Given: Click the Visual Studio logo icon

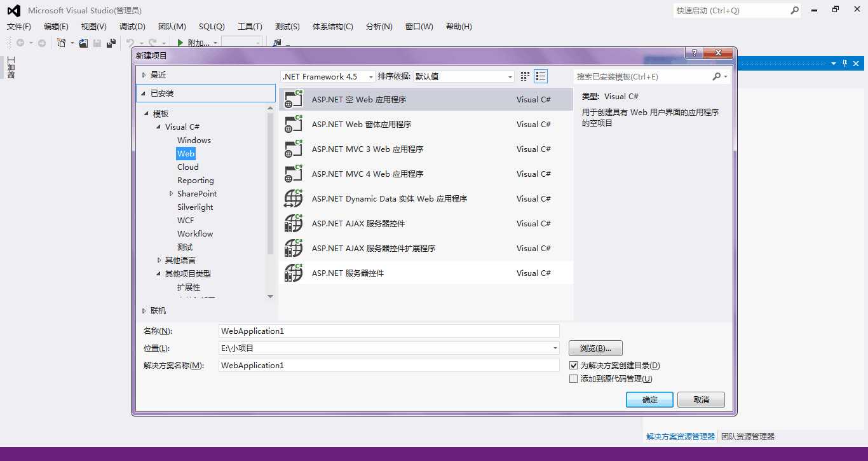Looking at the screenshot, I should [13, 10].
